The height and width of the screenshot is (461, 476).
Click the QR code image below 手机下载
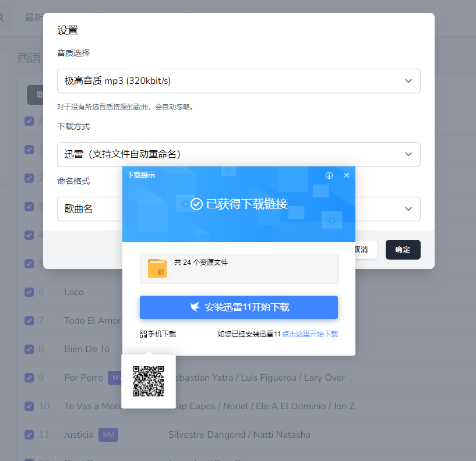(x=149, y=381)
